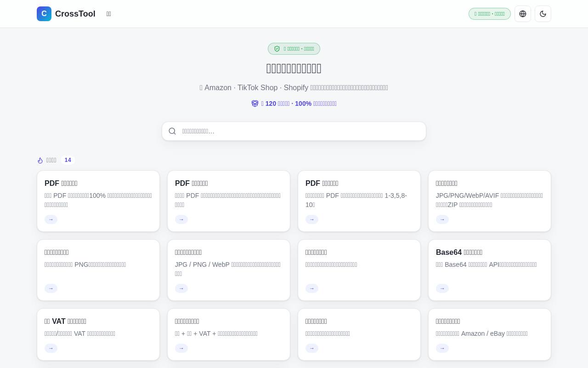
Task: Click the green status badge in the header
Action: [490, 14]
